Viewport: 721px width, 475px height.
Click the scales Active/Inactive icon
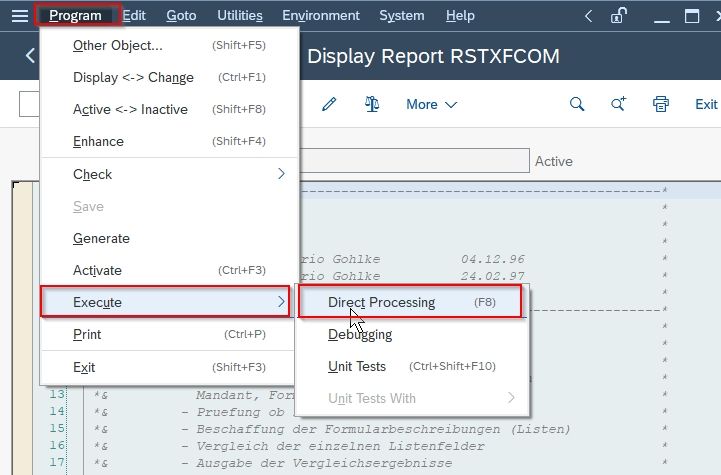point(372,104)
